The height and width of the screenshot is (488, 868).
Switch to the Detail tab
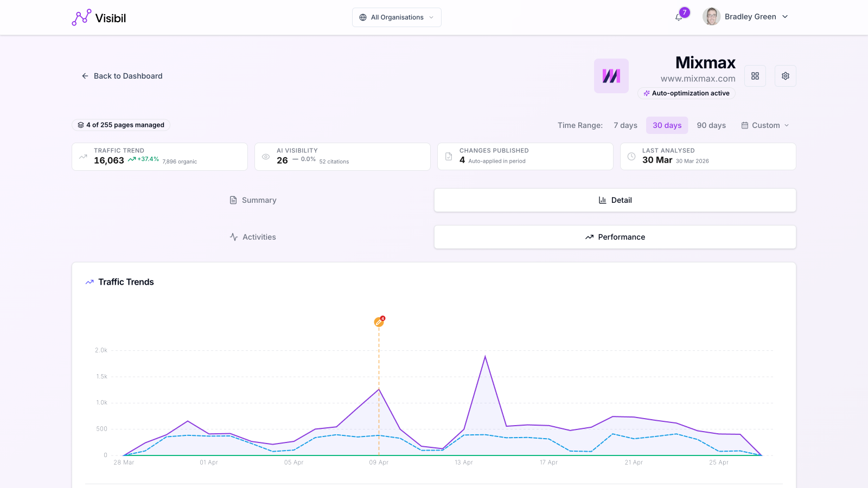pos(615,200)
